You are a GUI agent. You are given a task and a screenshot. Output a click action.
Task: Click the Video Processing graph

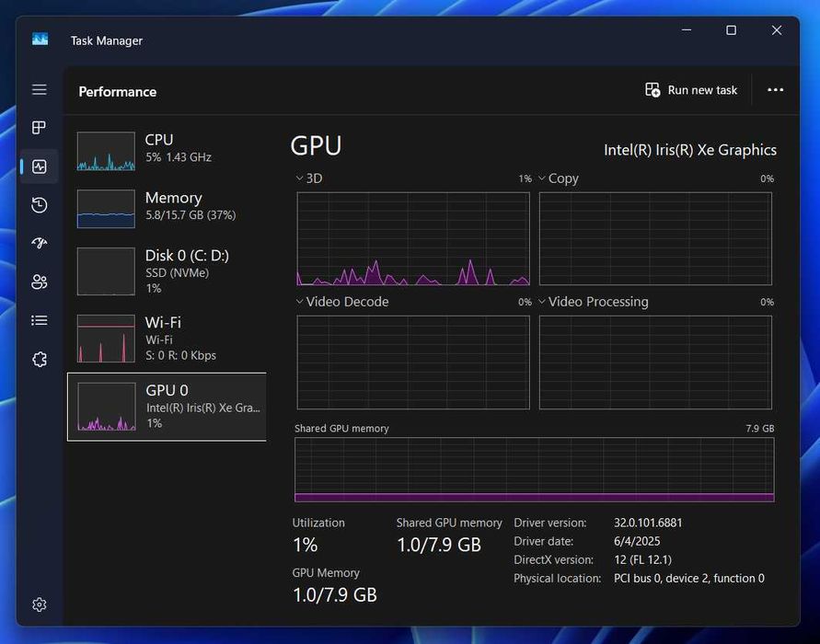(655, 362)
